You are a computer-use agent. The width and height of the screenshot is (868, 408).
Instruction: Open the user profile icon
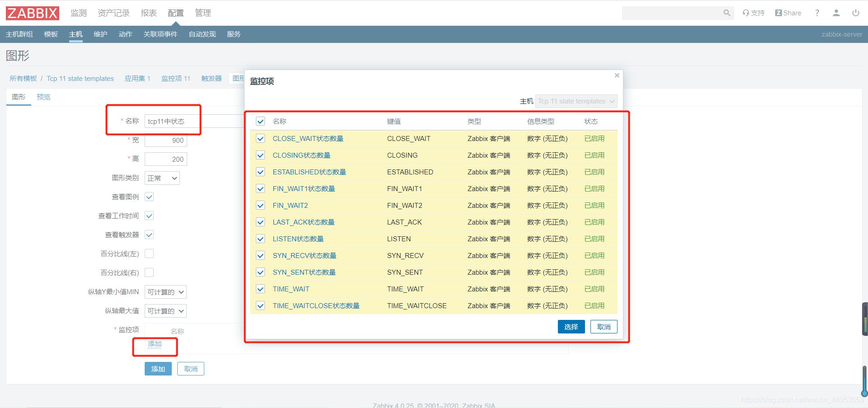tap(836, 13)
